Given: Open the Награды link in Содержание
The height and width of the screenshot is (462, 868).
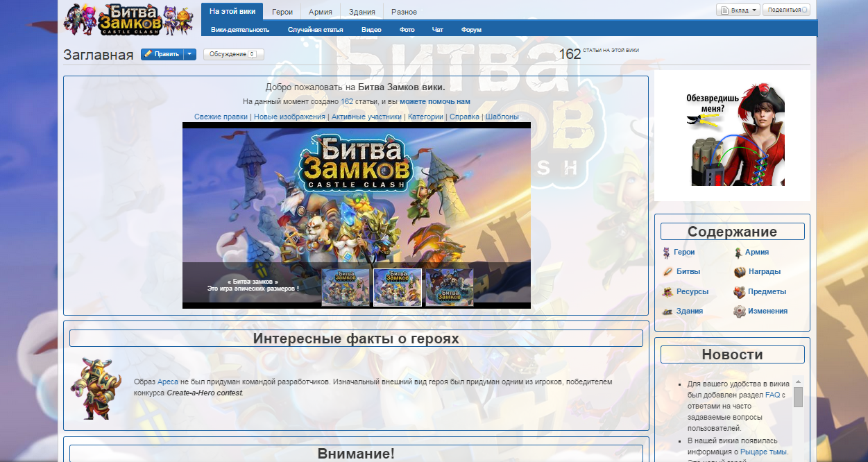Looking at the screenshot, I should click(x=765, y=272).
